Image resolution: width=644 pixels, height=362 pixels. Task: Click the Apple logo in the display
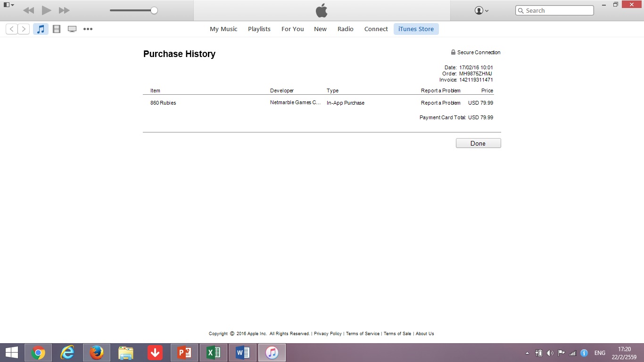point(322,10)
